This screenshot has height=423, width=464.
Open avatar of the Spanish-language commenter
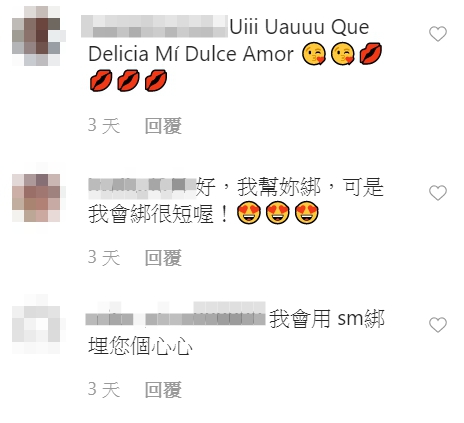[x=36, y=35]
